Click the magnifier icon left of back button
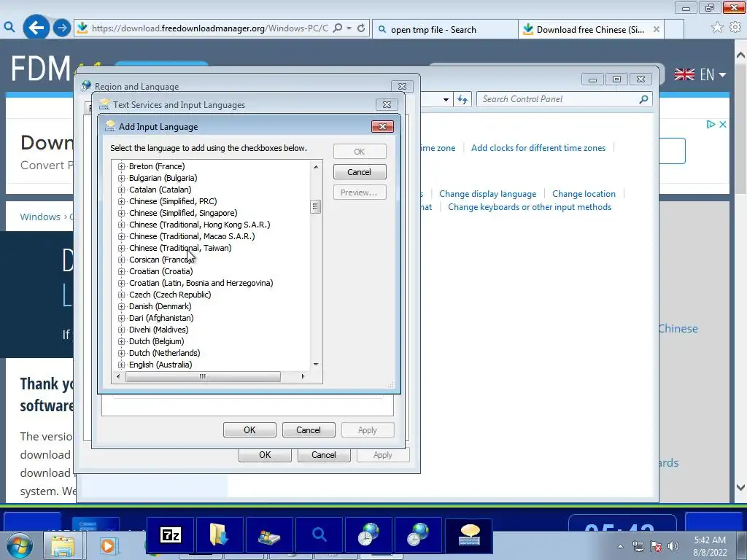Image resolution: width=747 pixels, height=560 pixels. point(9,28)
